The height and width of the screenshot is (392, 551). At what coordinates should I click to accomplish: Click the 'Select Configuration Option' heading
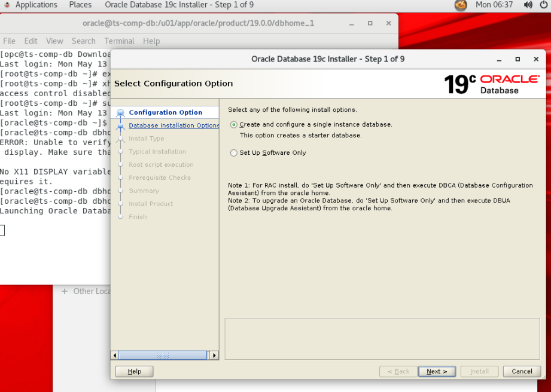173,84
